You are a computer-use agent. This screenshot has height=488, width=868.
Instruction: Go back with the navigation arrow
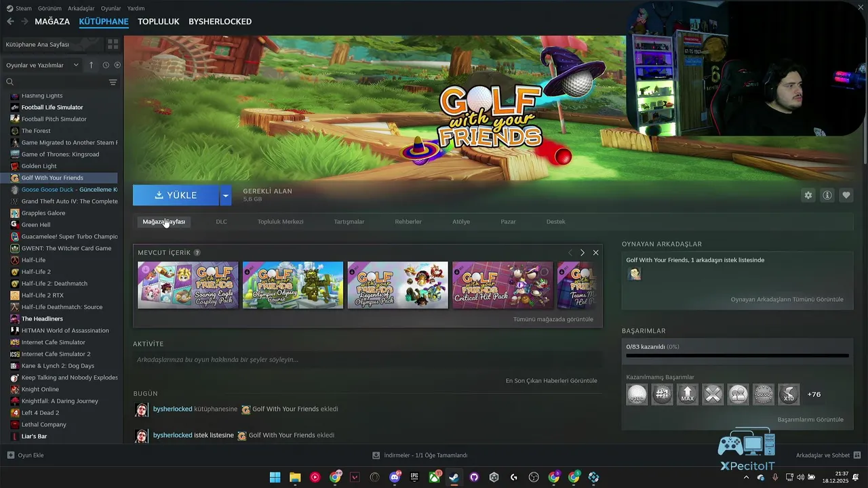pos(10,22)
